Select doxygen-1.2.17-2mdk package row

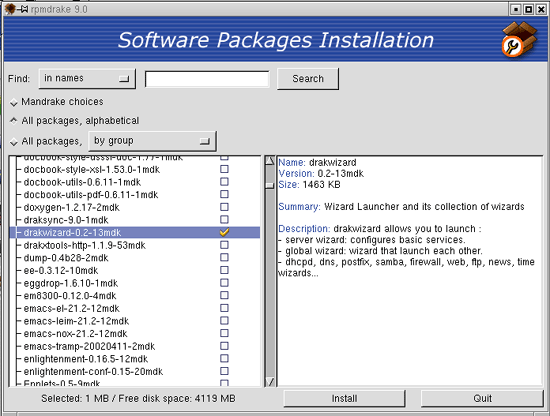point(135,207)
